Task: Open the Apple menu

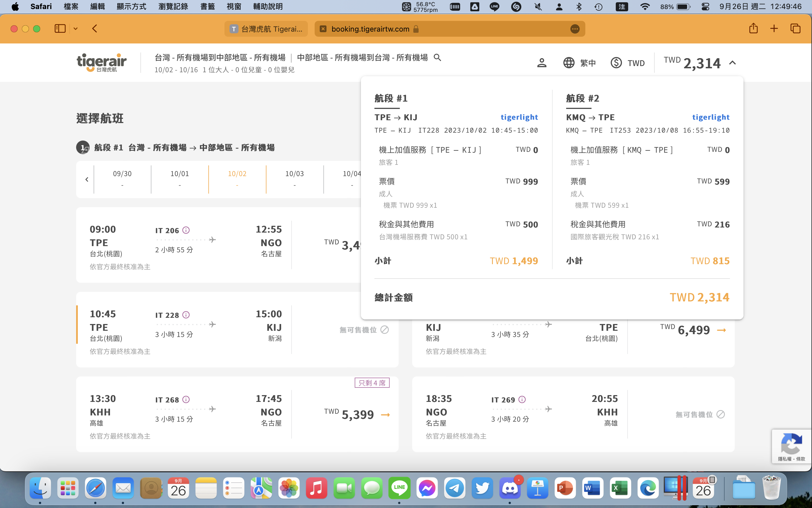Action: [15, 6]
